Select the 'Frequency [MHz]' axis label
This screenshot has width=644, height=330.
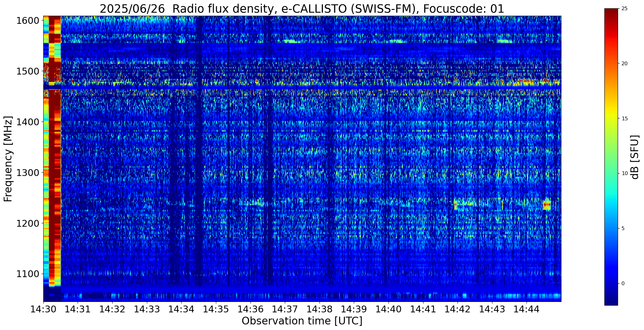(x=8, y=159)
